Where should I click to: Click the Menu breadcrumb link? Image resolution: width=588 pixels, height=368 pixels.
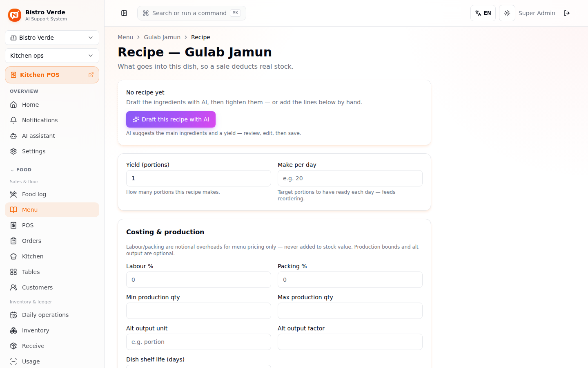pos(125,37)
